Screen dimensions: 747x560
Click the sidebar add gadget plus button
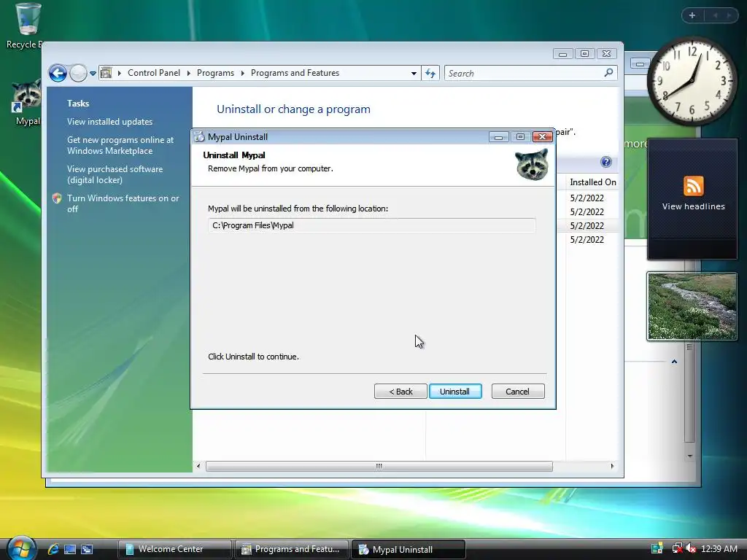[x=692, y=15]
